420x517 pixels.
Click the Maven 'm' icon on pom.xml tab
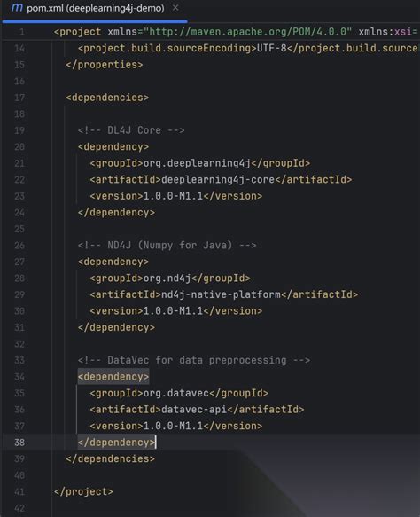[x=17, y=7]
